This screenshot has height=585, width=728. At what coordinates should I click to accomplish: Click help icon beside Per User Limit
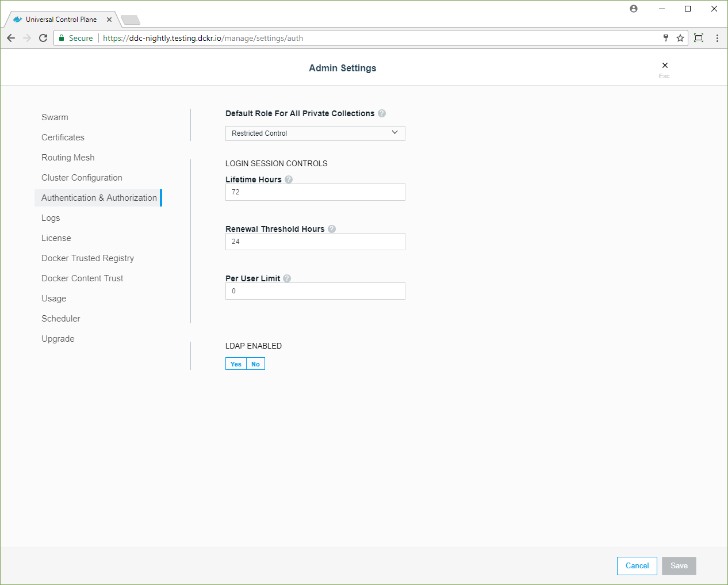287,278
